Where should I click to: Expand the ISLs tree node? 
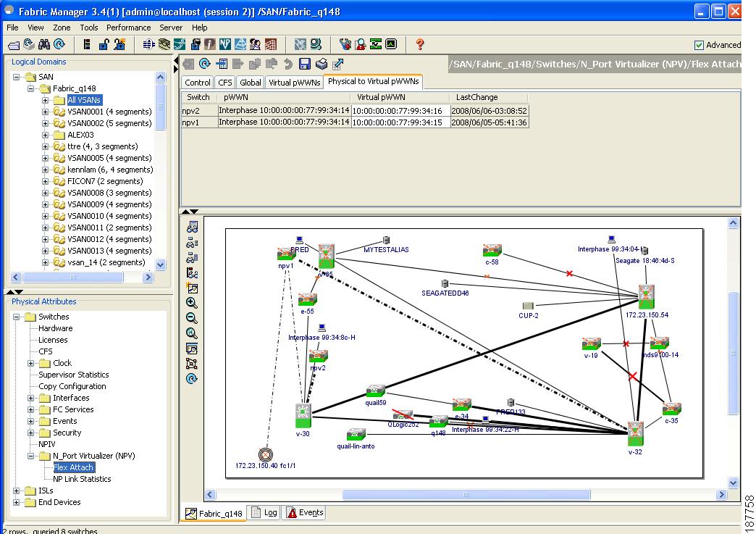[17, 491]
